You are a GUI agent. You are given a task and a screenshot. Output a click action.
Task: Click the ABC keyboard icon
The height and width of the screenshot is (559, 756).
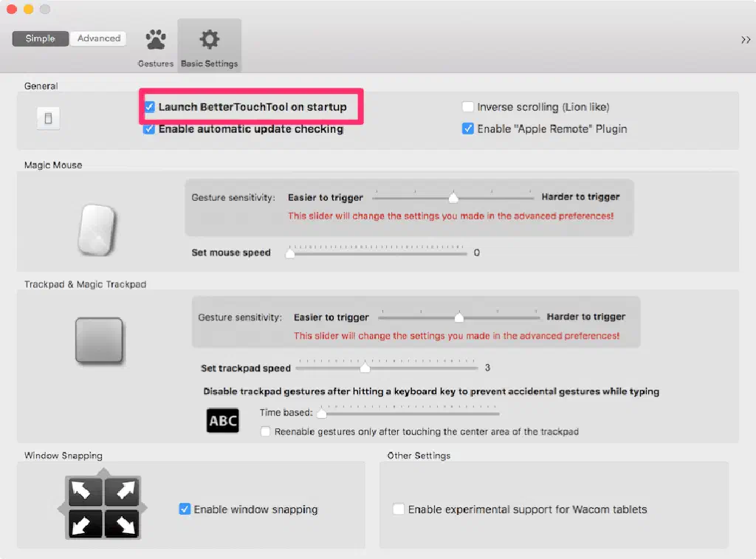[x=222, y=421]
